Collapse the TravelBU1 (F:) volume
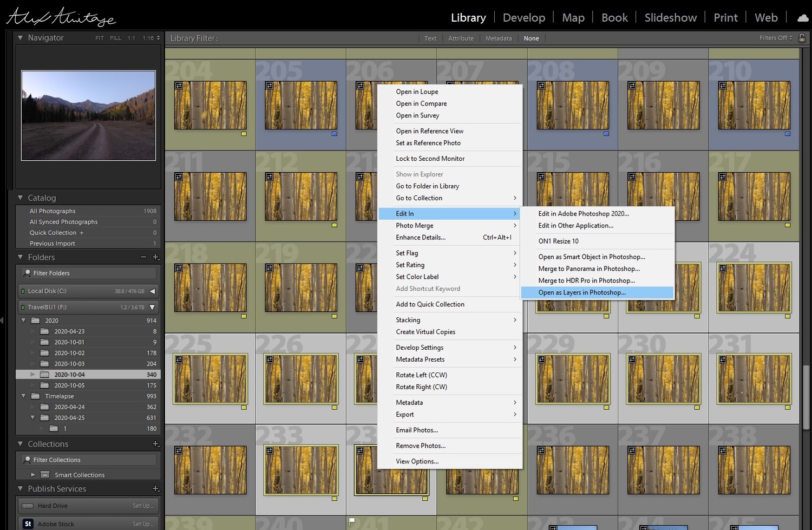812x530 pixels. coord(152,307)
